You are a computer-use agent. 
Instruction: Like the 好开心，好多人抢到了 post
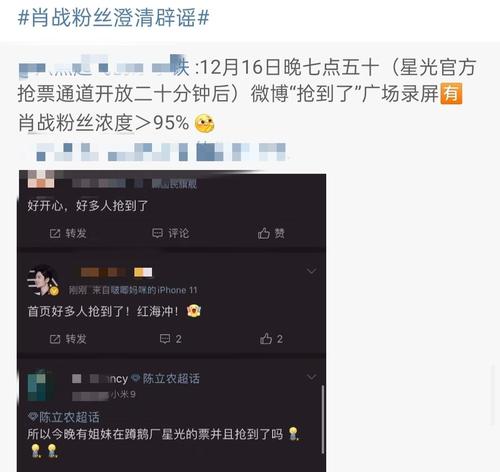(x=271, y=233)
